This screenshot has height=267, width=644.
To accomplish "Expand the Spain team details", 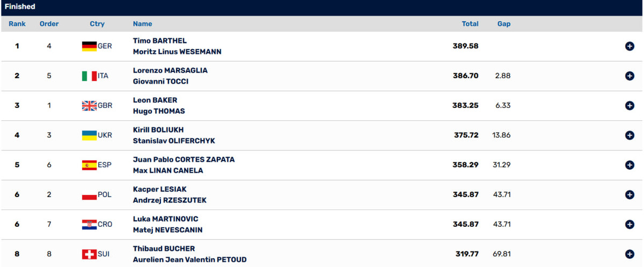I will (630, 165).
